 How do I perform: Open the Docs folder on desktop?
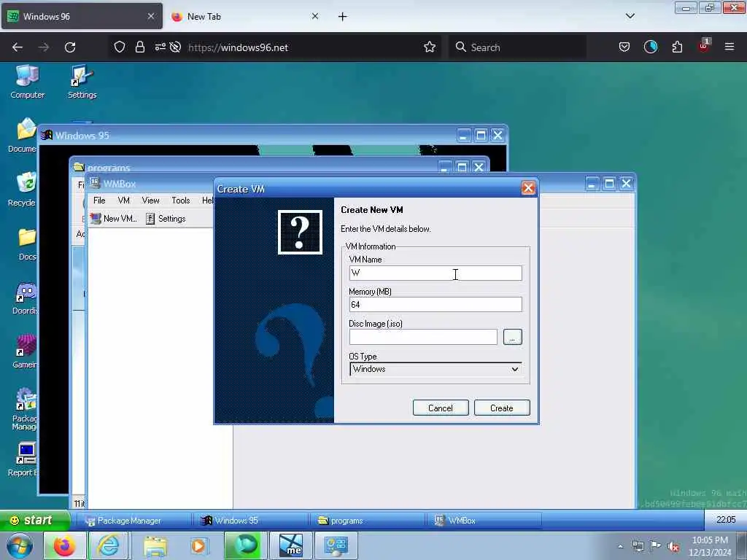[27, 244]
